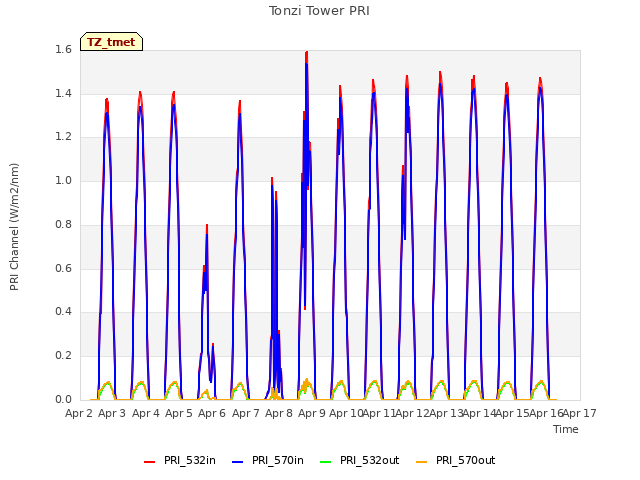
Task: Click the Apr 8 x-axis tick label
Action: [x=279, y=413]
